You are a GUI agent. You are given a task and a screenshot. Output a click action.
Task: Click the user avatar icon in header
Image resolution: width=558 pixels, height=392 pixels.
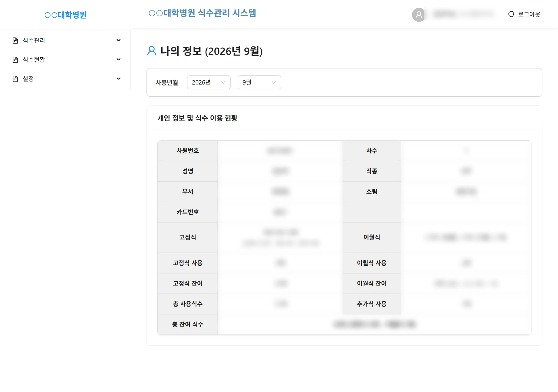(x=418, y=15)
